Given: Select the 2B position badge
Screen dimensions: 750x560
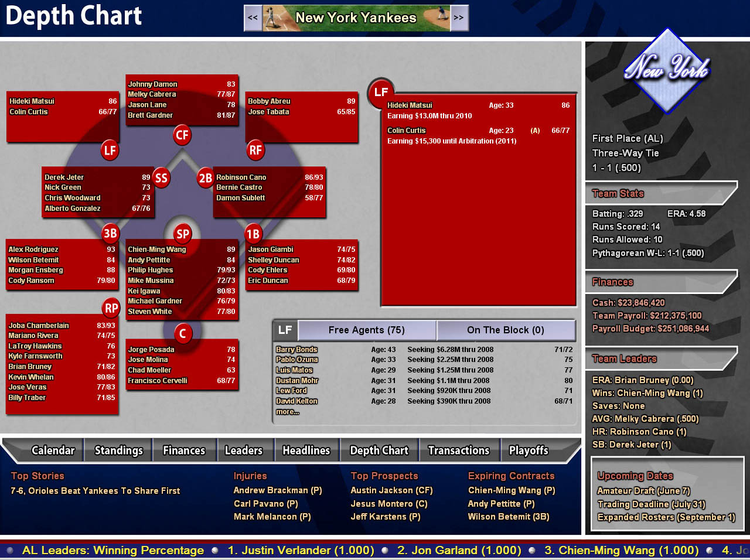Looking at the screenshot, I should pyautogui.click(x=205, y=178).
